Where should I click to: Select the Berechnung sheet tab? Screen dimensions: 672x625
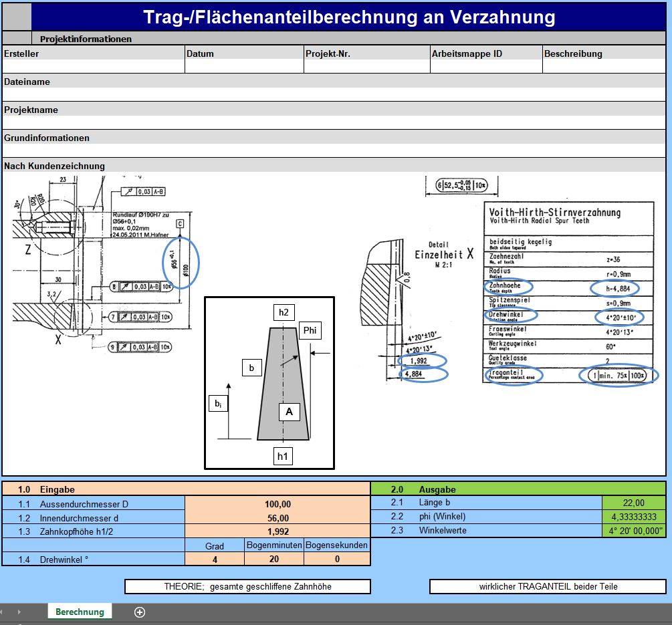pos(80,612)
